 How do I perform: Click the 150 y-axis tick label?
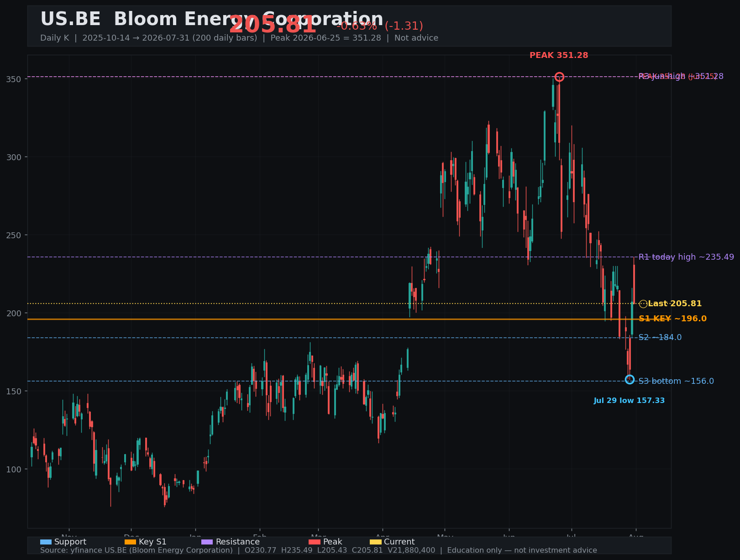click(15, 391)
